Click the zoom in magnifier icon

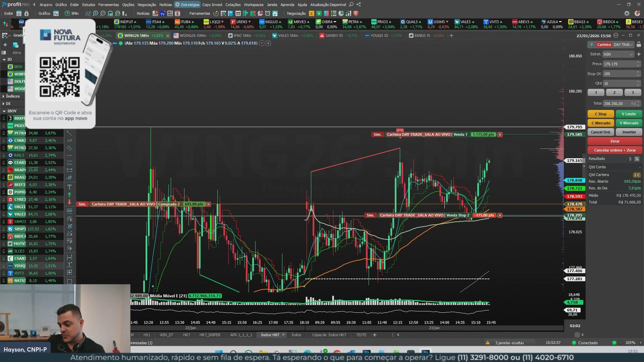click(95, 13)
